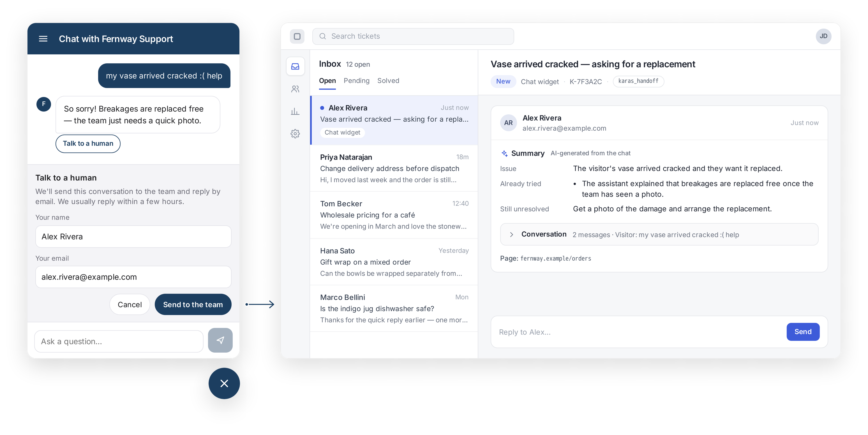Switch to the Open tab
The height and width of the screenshot is (435, 868).
tap(327, 81)
